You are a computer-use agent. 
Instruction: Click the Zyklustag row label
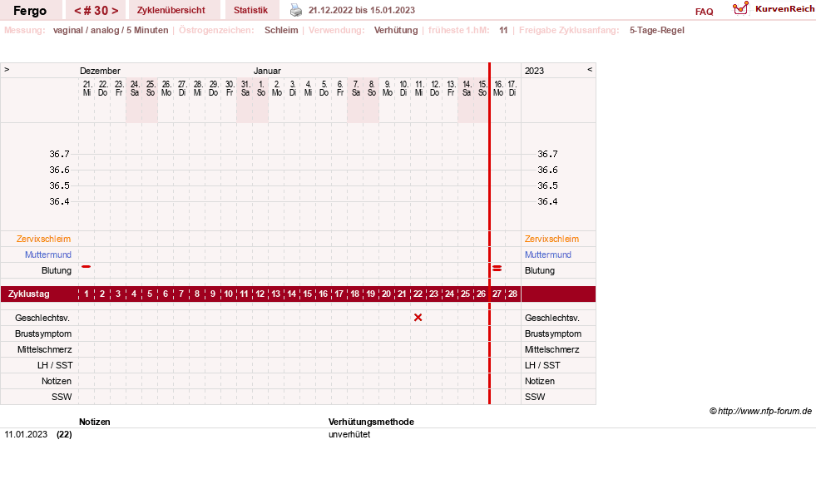[x=29, y=294]
